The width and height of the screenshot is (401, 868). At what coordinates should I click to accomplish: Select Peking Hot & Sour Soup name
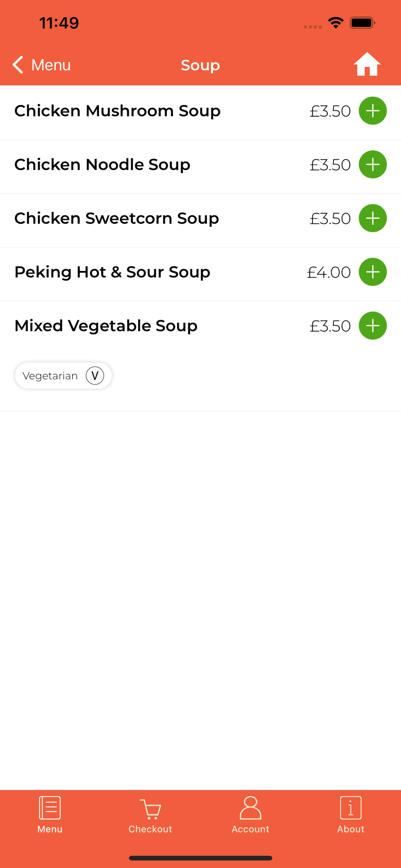point(112,272)
